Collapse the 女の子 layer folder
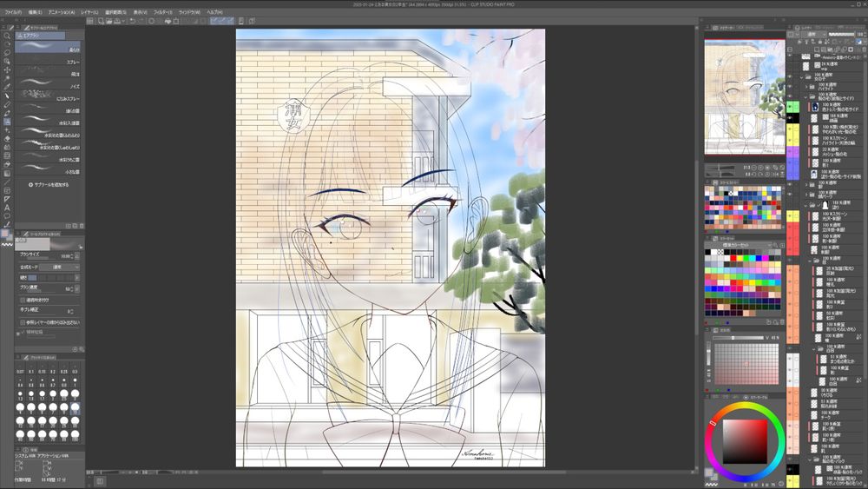Viewport: 868px width, 489px height. pos(801,77)
